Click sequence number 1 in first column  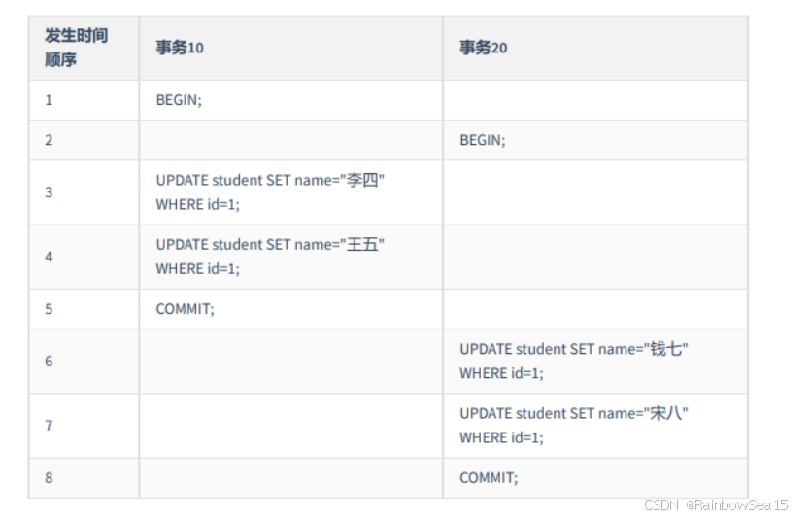49,100
